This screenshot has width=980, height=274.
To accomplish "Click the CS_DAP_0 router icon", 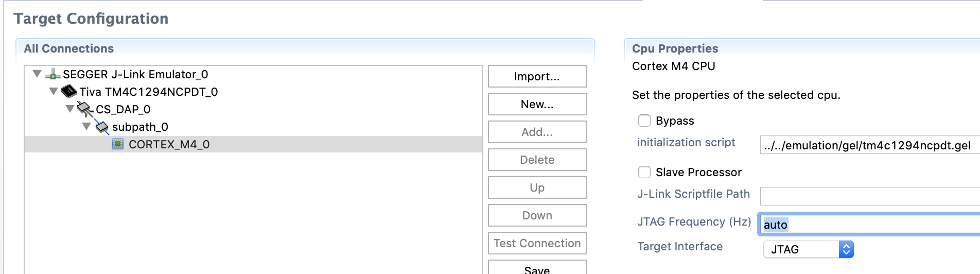I will click(x=85, y=109).
